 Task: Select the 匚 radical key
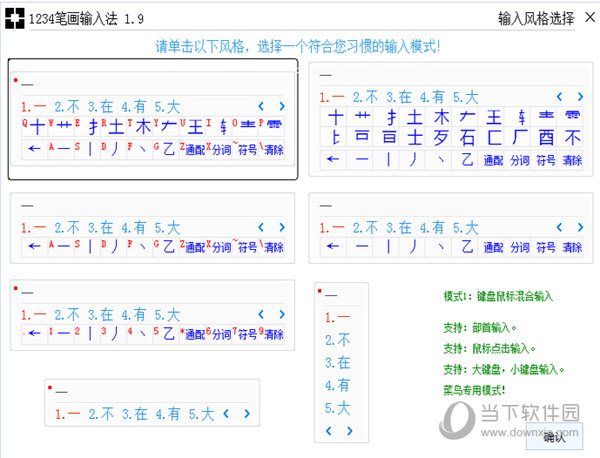click(493, 137)
